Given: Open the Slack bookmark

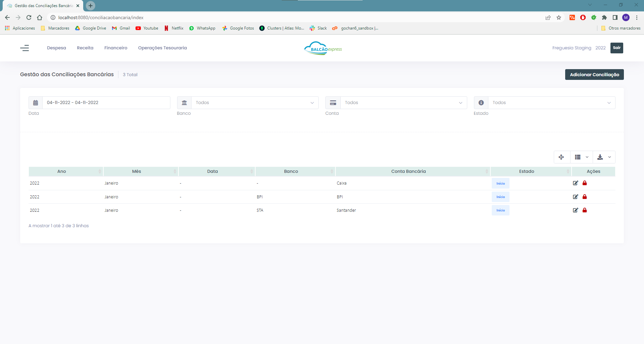Looking at the screenshot, I should pyautogui.click(x=318, y=28).
